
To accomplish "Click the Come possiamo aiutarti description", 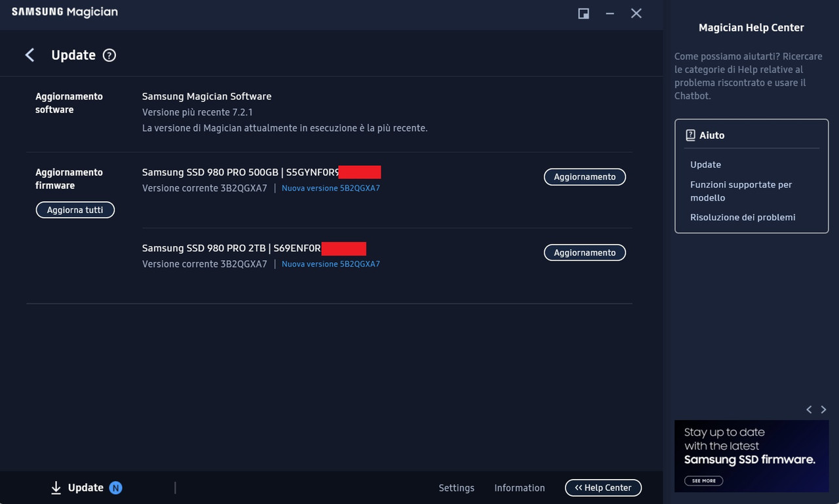I will pyautogui.click(x=749, y=76).
